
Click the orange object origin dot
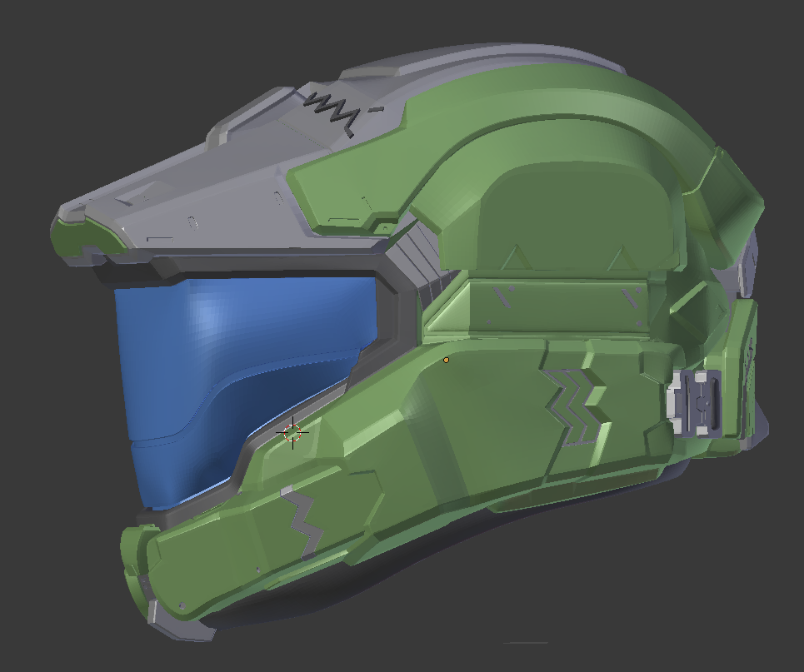click(446, 361)
